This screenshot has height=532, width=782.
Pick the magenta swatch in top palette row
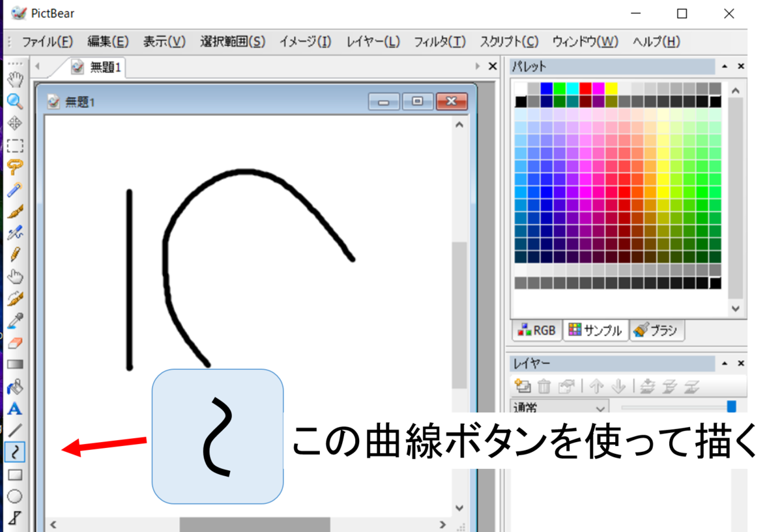(598, 88)
